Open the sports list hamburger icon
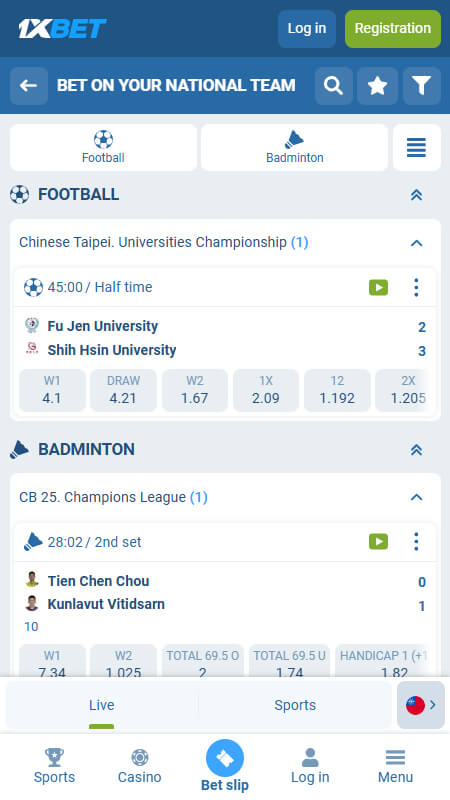The width and height of the screenshot is (450, 800). (417, 147)
